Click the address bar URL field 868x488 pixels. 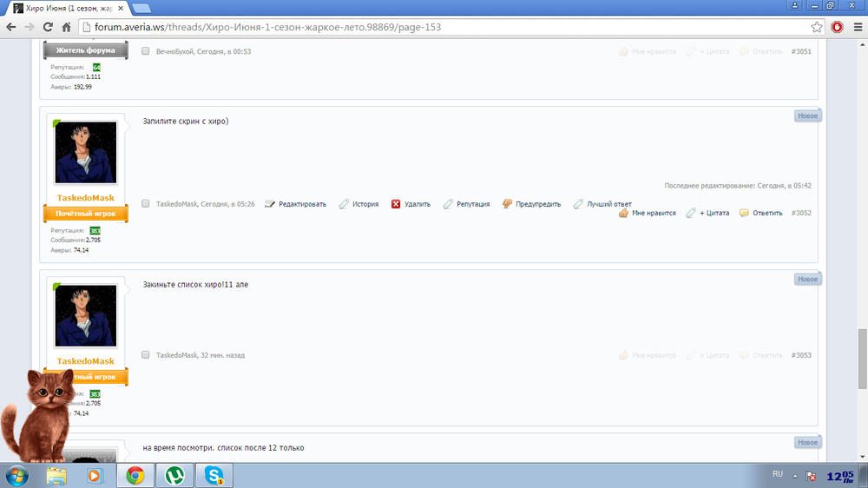click(x=434, y=27)
